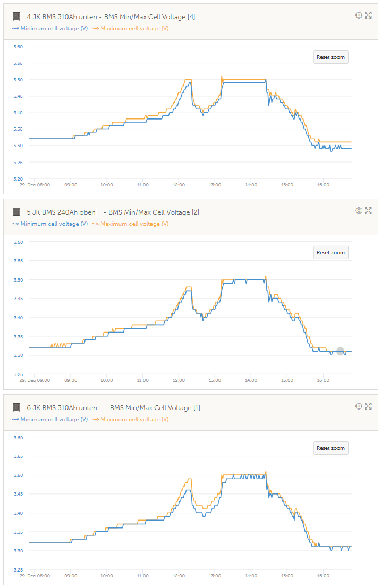Click battery device icon of 6 JK BMS
Image resolution: width=381 pixels, height=588 pixels.
click(16, 407)
